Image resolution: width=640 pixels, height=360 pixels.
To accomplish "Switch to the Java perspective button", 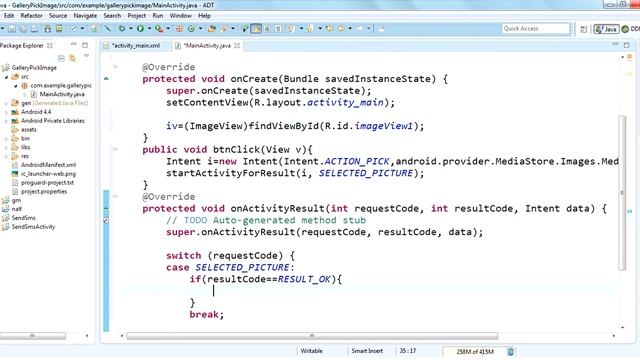I will point(606,29).
